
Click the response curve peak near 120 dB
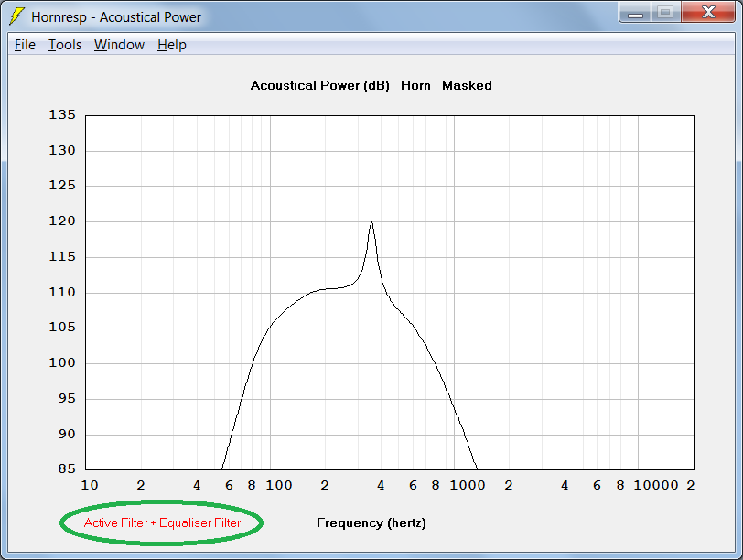(x=372, y=221)
